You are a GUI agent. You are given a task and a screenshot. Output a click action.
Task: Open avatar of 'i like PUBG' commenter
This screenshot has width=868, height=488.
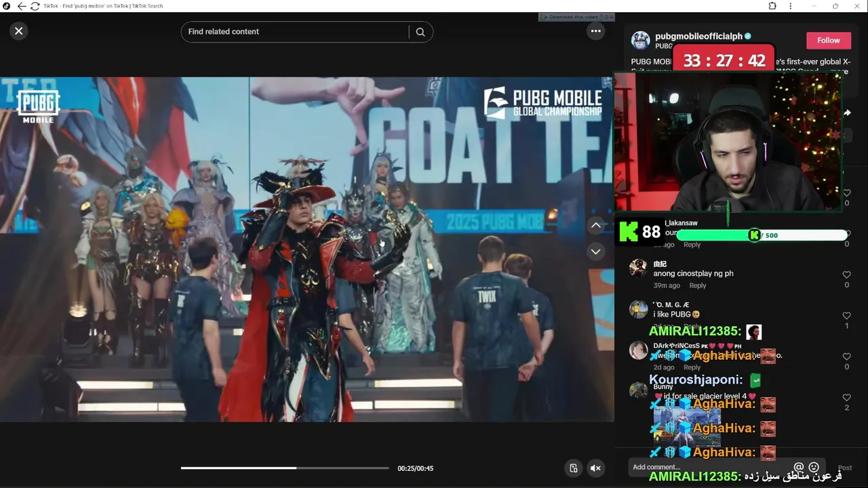(x=638, y=309)
